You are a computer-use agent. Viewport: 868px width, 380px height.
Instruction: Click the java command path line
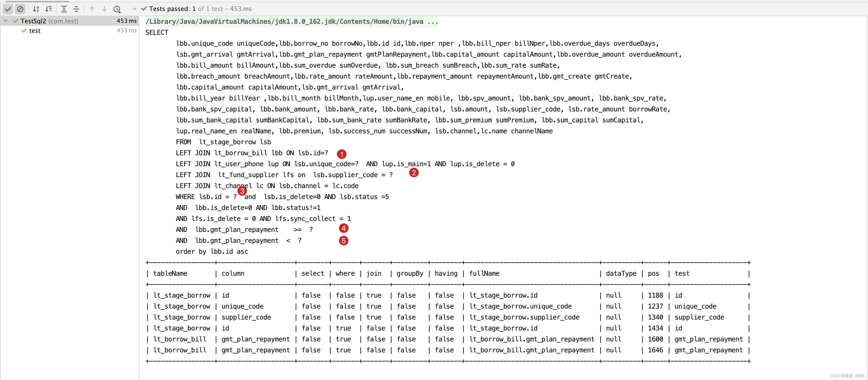point(291,22)
